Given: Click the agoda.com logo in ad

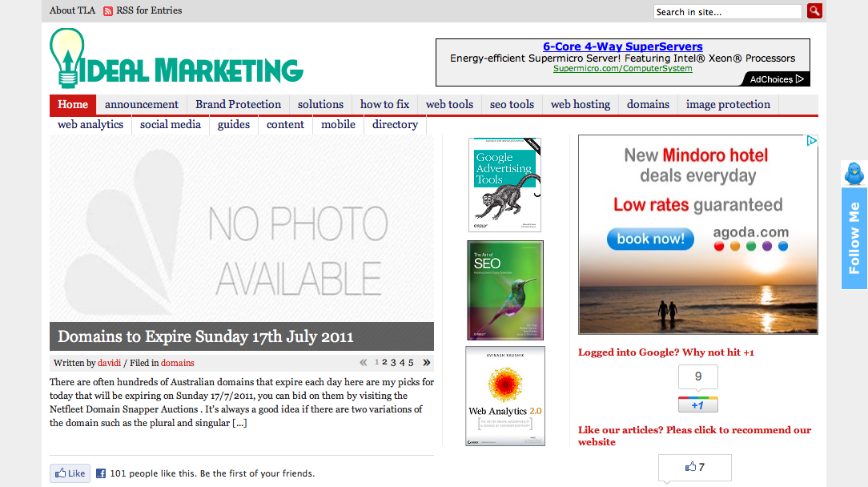Looking at the screenshot, I should pyautogui.click(x=750, y=238).
